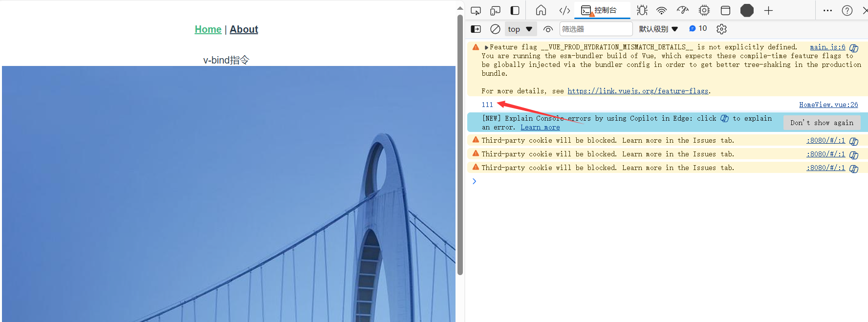Open the Network wifi icon tab

click(661, 10)
